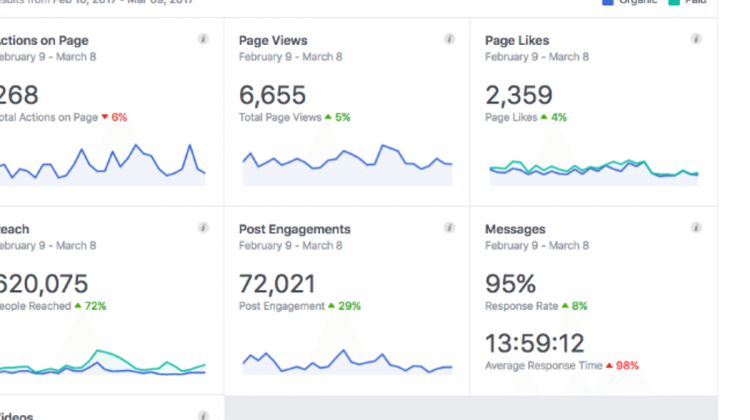Screen dimensions: 750x420
Task: Open the Actions on Page card title
Action: 44,41
